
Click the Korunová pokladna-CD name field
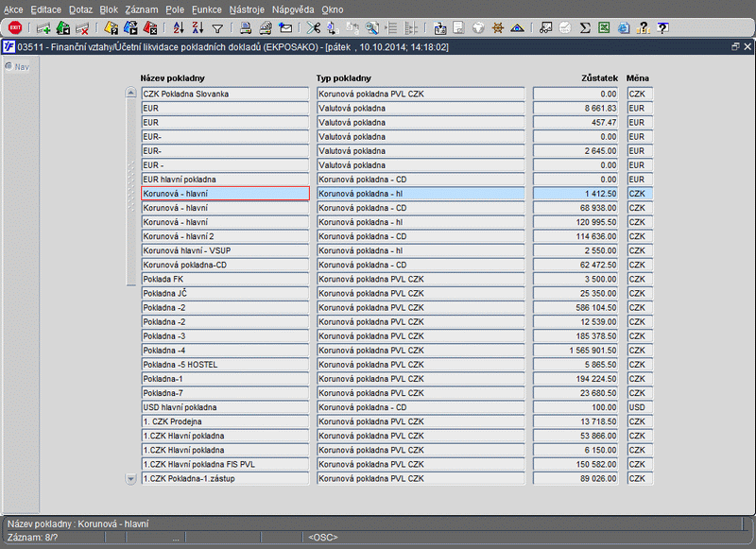pos(225,265)
